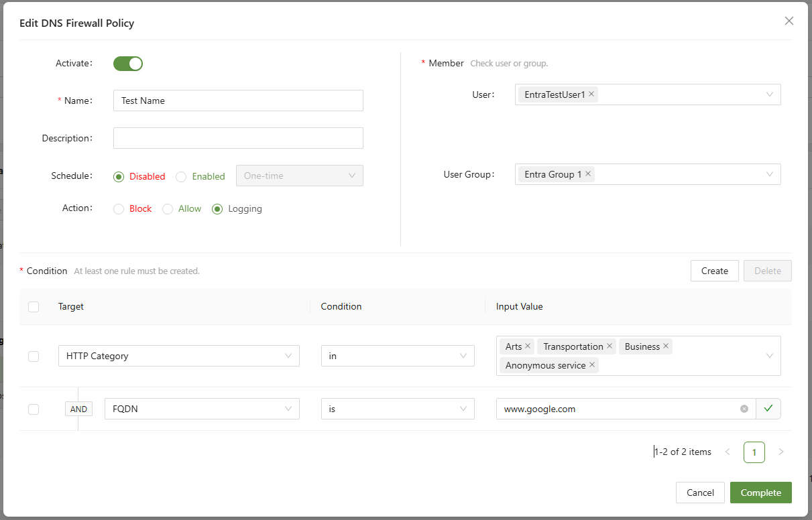The image size is (812, 520).
Task: Remove the Arts category tag
Action: [x=528, y=346]
